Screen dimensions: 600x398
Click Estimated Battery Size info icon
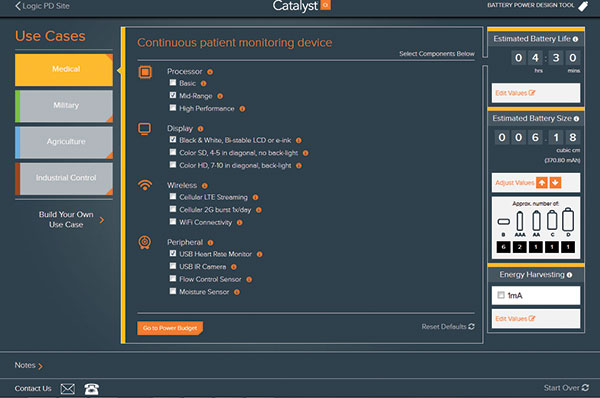click(576, 119)
